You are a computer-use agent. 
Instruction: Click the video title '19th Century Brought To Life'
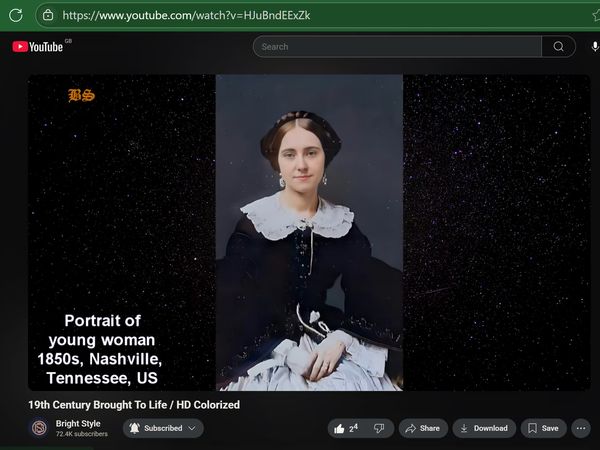click(134, 405)
